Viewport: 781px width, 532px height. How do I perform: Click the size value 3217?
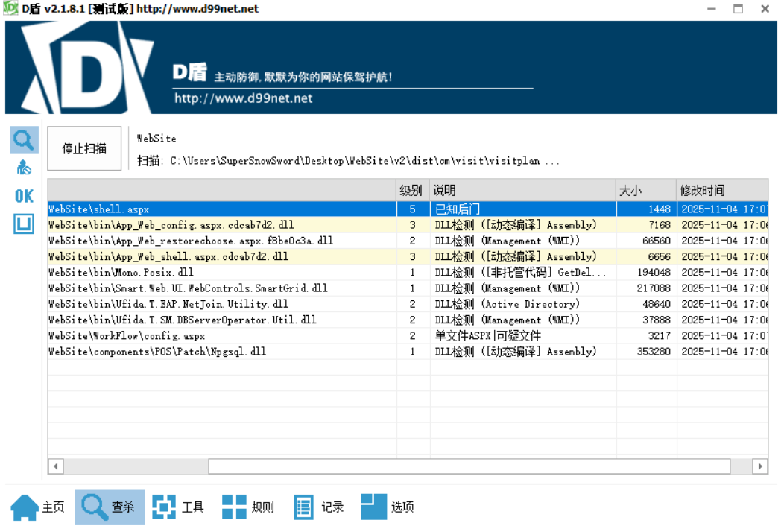660,336
